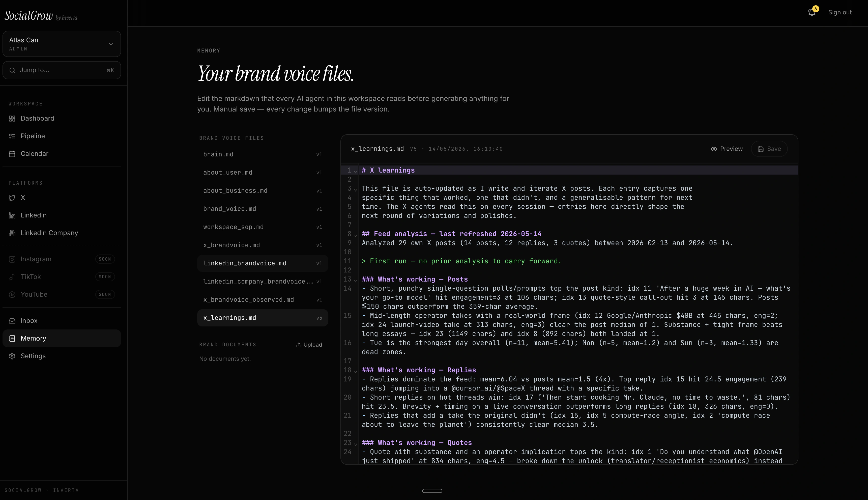Screen dimensions: 868x500
Task: Click the TikTok note icon
Action: click(x=12, y=277)
